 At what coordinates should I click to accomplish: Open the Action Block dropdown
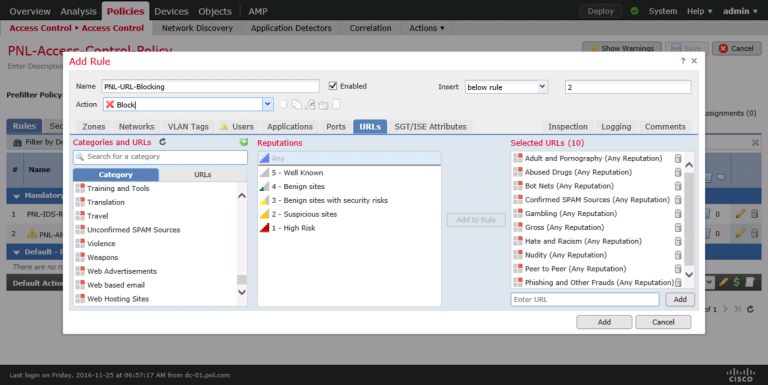click(267, 104)
